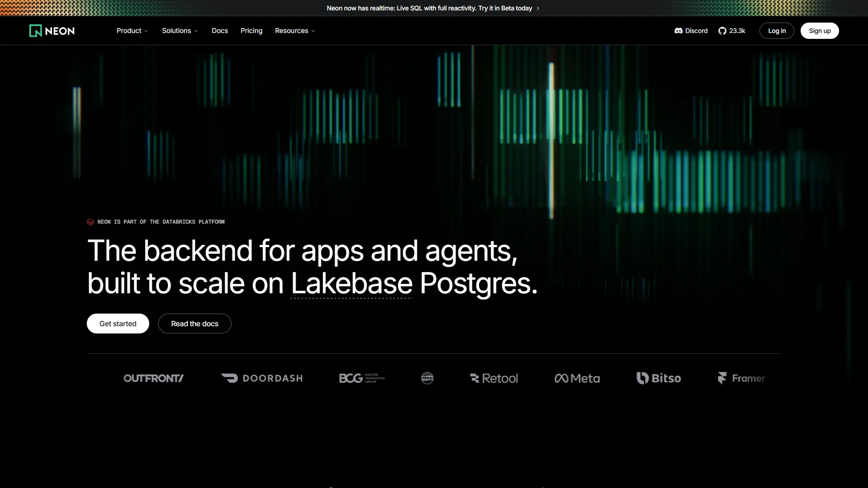
Task: Click the 'NEON IS PART OF THE DATABRICKS PLATFORM' text
Action: [x=161, y=222]
